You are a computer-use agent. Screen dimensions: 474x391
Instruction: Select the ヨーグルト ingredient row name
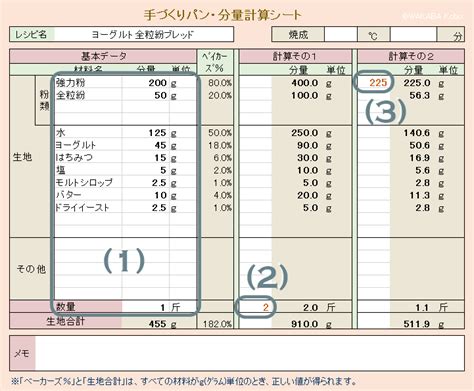(88, 145)
